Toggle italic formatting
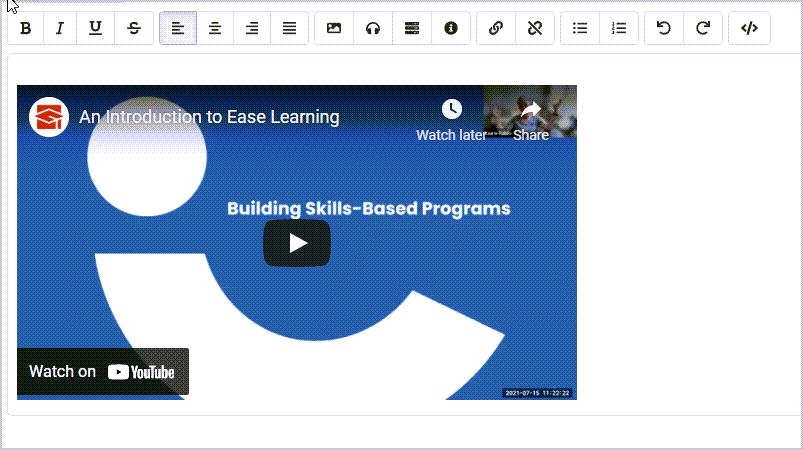This screenshot has height=450, width=803. coord(60,28)
